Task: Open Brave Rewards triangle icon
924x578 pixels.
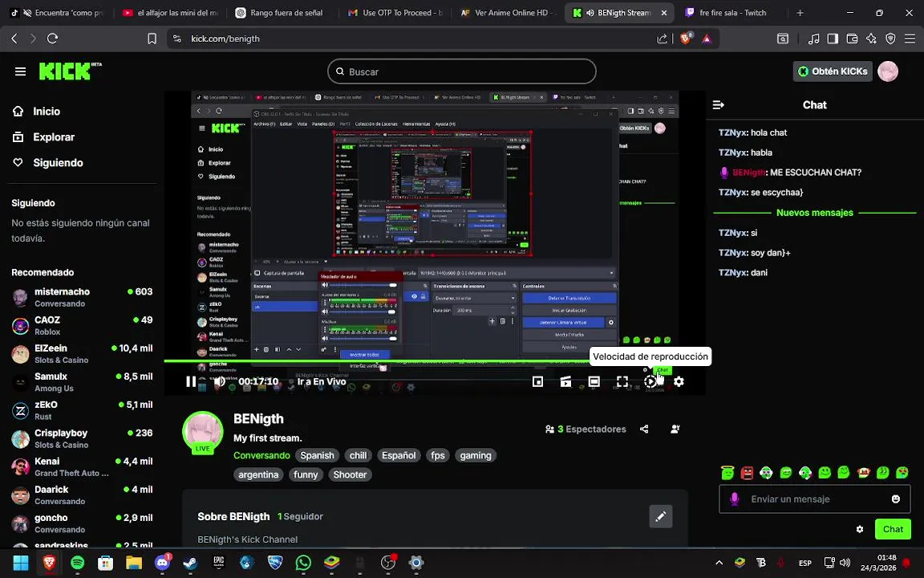Action: point(707,39)
